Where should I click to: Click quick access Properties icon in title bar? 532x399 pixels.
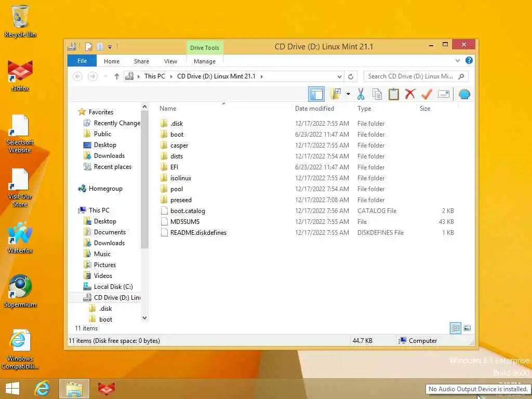tap(88, 46)
